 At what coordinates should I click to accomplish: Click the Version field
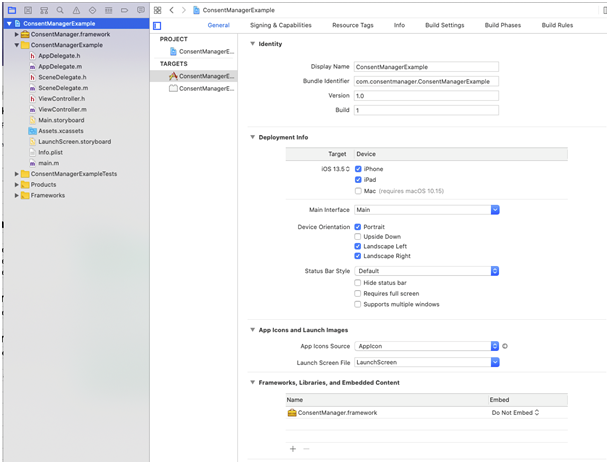click(426, 96)
